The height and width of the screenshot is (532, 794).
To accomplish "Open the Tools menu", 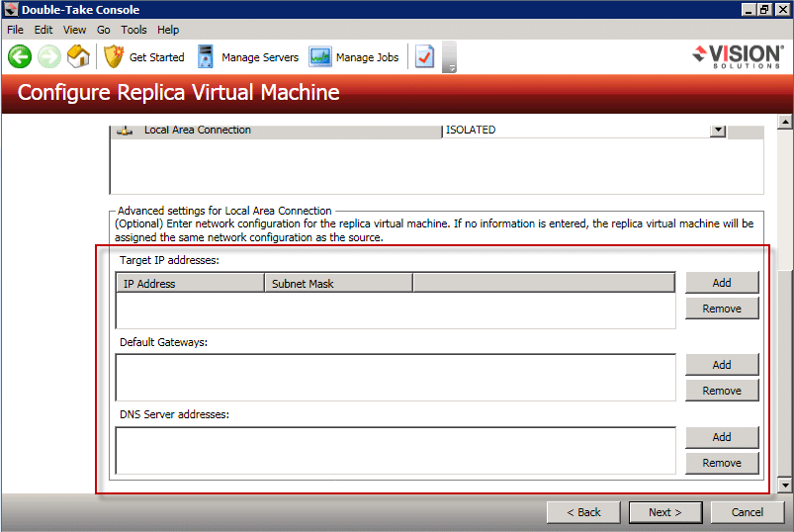I will click(133, 30).
